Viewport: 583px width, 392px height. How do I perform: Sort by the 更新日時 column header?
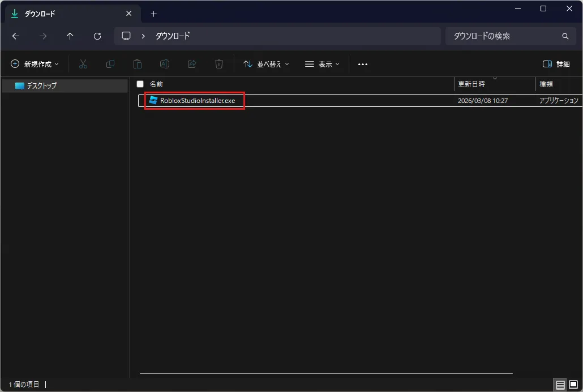point(471,84)
